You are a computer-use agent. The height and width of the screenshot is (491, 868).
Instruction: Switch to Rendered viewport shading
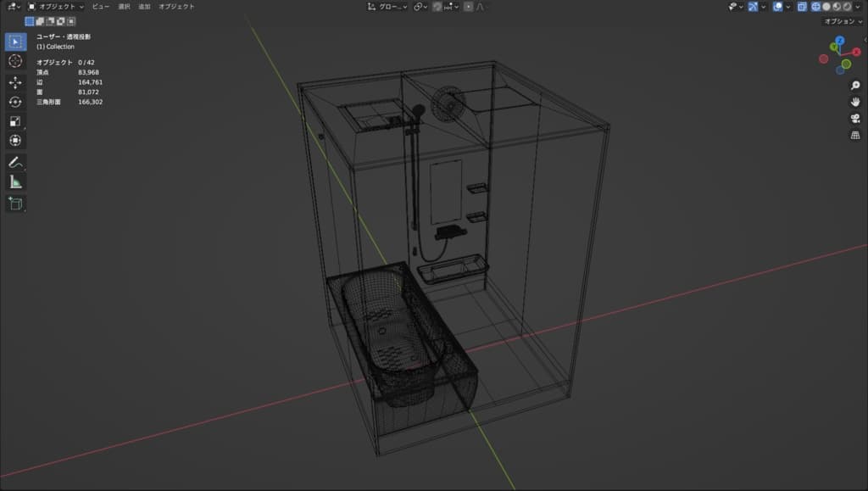click(x=848, y=7)
